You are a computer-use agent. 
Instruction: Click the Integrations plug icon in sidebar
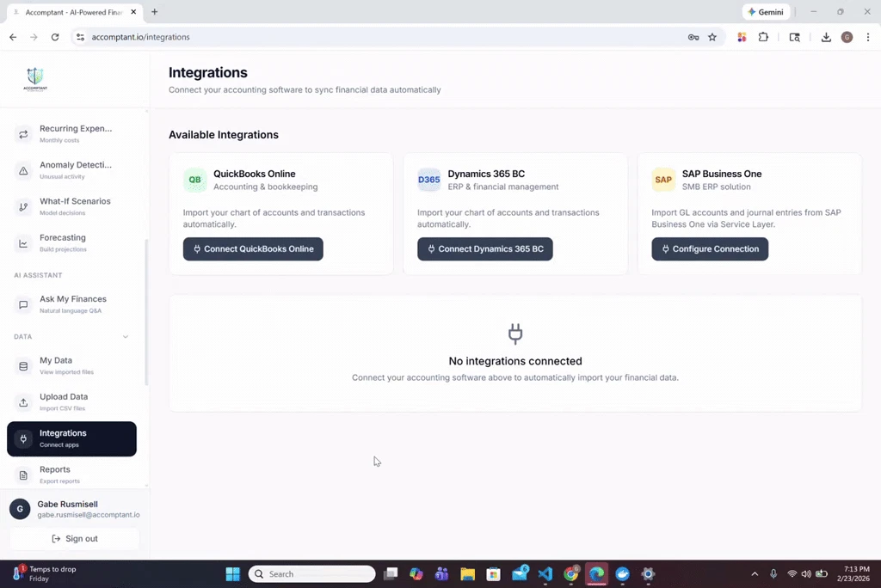pyautogui.click(x=23, y=439)
